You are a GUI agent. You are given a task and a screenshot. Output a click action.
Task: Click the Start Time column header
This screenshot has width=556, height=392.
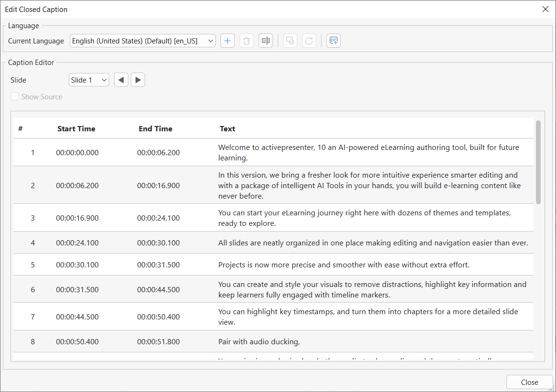coord(76,128)
